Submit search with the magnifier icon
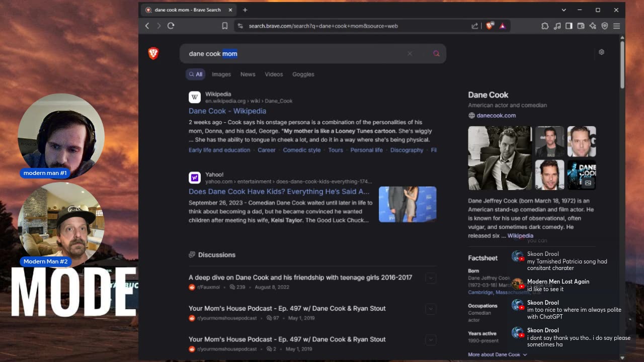 pos(436,53)
